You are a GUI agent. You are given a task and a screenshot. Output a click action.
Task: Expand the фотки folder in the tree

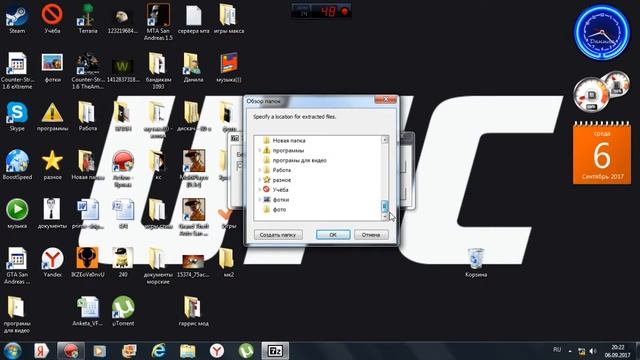pos(260,200)
